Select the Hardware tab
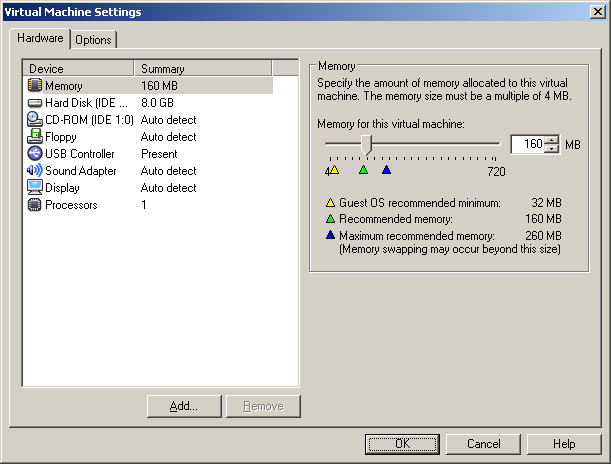Image resolution: width=611 pixels, height=464 pixels. pos(40,38)
